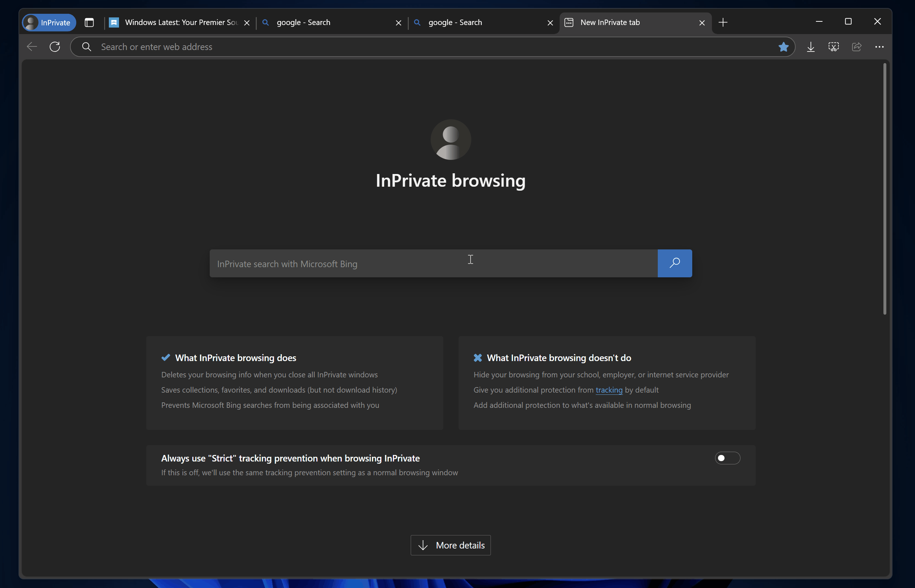Open the Downloads panel icon
This screenshot has height=588, width=915.
811,46
